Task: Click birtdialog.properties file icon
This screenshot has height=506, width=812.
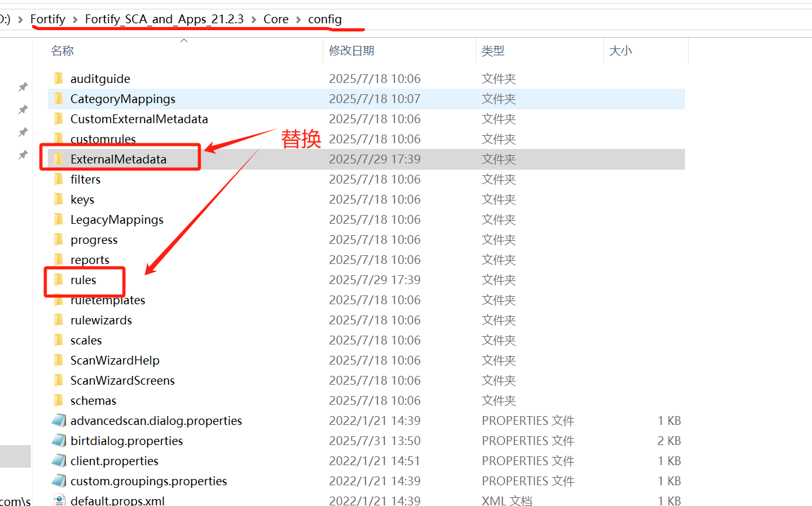Action: (59, 441)
